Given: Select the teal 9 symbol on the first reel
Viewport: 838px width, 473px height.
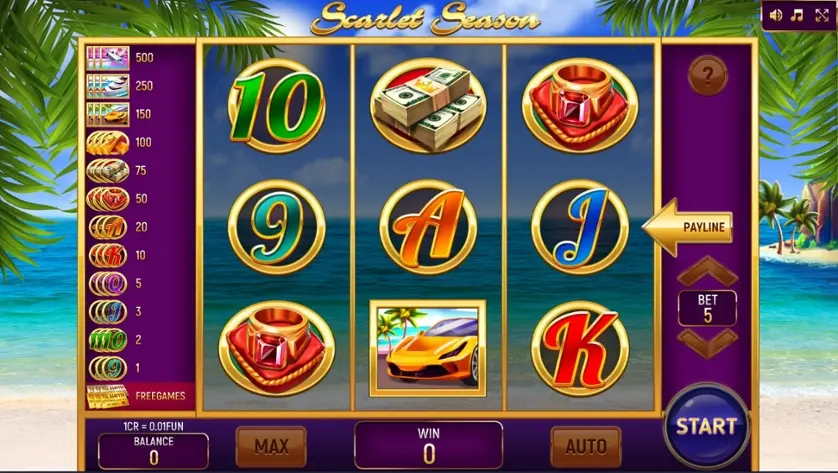Looking at the screenshot, I should click(x=276, y=227).
